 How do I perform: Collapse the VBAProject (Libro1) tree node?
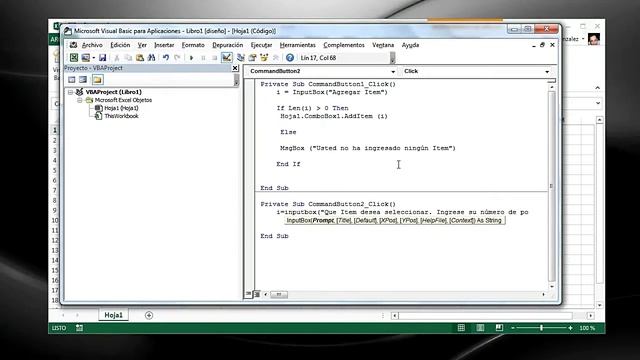coord(71,92)
